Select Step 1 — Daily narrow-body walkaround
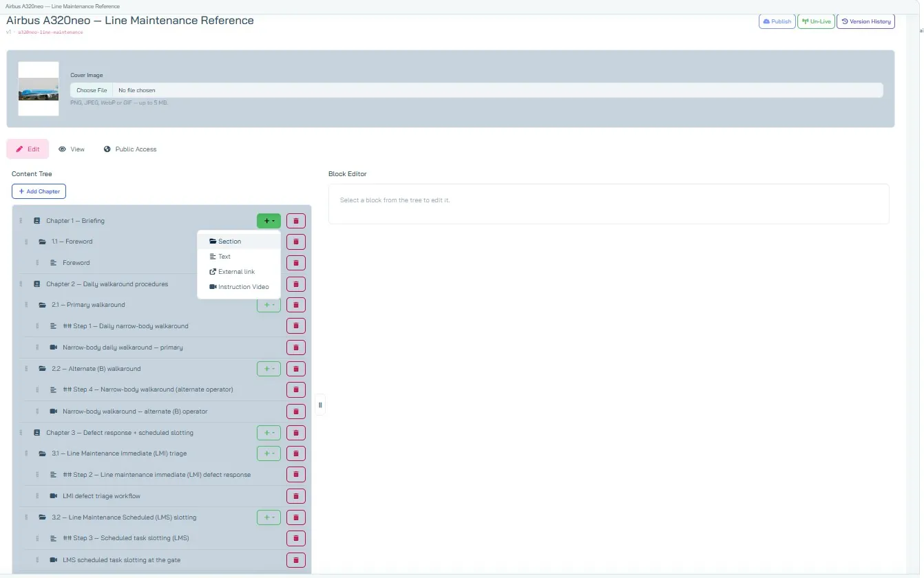This screenshot has height=578, width=924. (125, 326)
